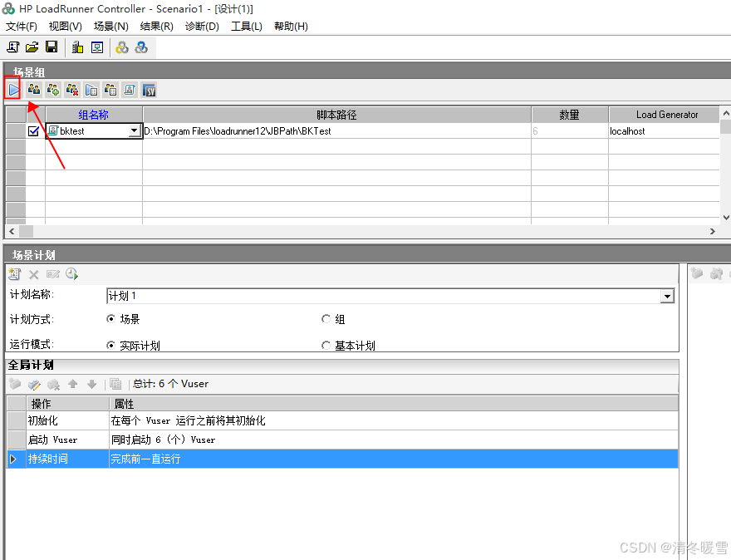Screen dimensions: 731x560
Task: Select the 实际计划 run mode radio button
Action: click(x=110, y=346)
